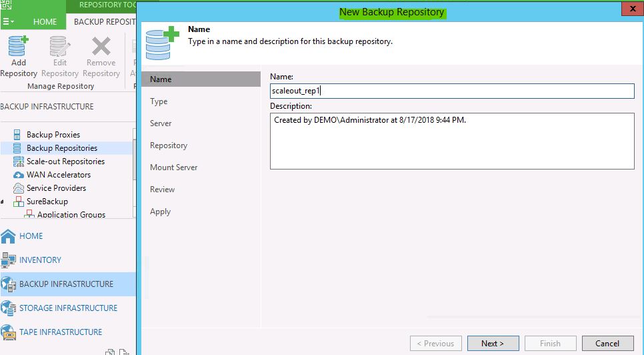The height and width of the screenshot is (355, 644).
Task: Click the Remove Repository X icon
Action: click(x=101, y=46)
